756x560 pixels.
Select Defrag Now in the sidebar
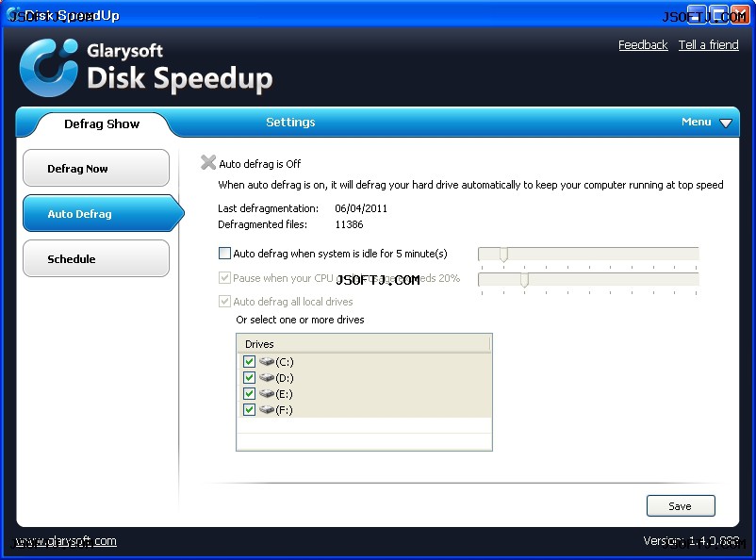point(96,169)
